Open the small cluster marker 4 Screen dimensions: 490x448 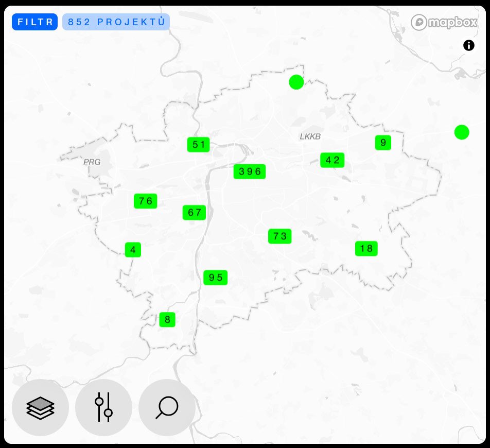(x=133, y=249)
